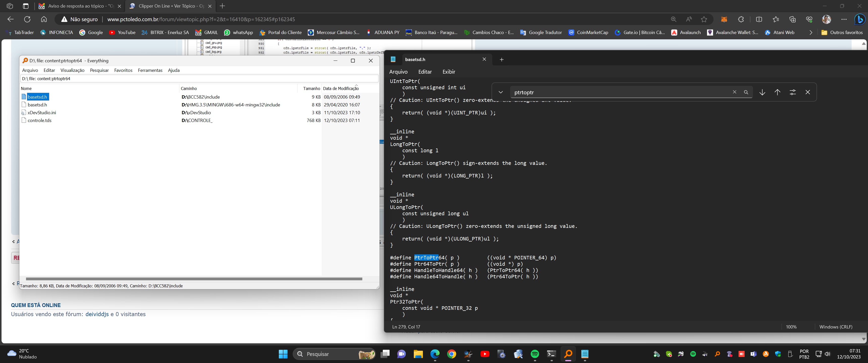Viewport: 868px width, 363px height.
Task: Open the browser extensions puzzle icon
Action: coord(741,19)
